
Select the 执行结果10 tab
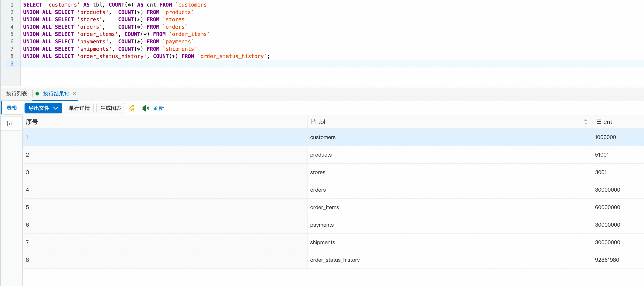pos(56,94)
